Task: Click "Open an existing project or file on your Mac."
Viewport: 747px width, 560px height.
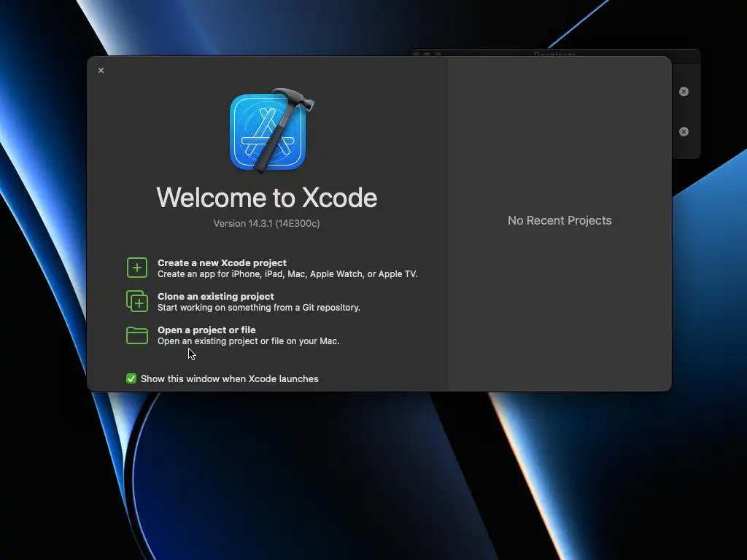Action: coord(248,341)
